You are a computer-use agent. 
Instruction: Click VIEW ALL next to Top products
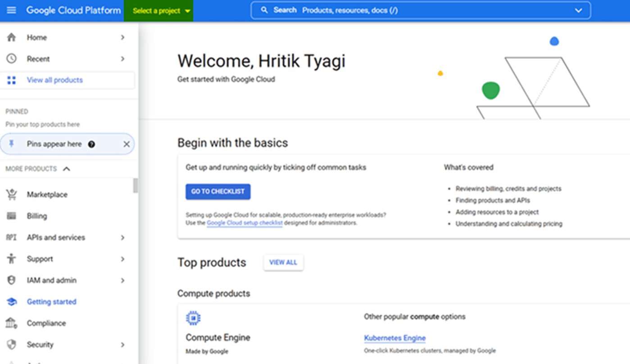[x=283, y=262]
